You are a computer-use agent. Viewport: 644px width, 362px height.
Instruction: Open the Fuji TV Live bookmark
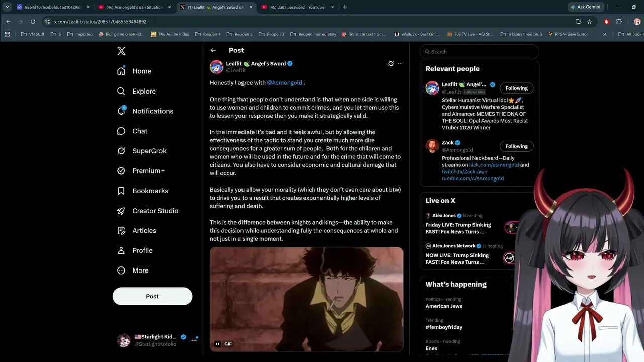click(470, 34)
